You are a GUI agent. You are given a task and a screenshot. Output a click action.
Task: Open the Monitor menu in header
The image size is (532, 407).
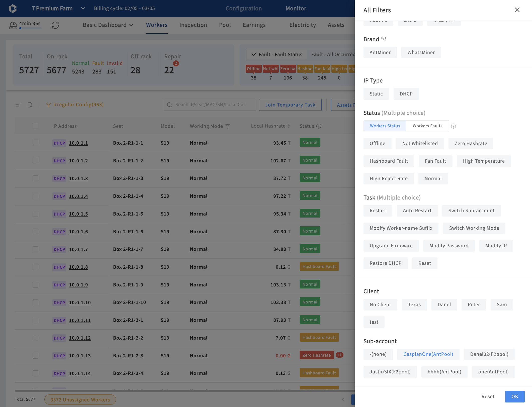coord(296,9)
